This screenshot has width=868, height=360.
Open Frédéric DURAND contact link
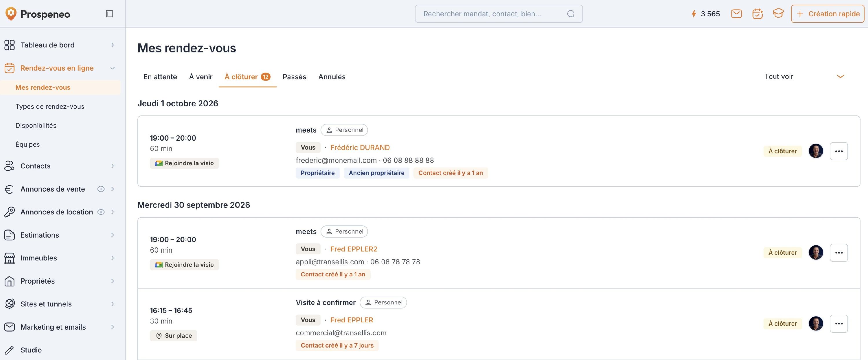360,147
